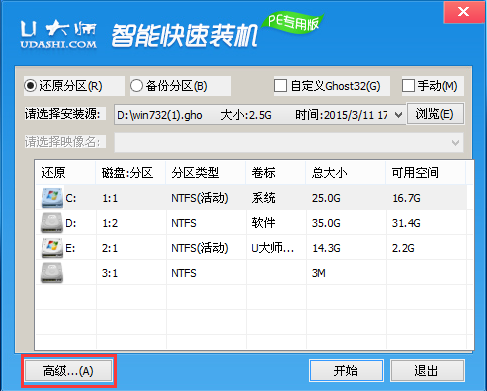Click the 开始 start button
The image size is (487, 391).
point(346,370)
